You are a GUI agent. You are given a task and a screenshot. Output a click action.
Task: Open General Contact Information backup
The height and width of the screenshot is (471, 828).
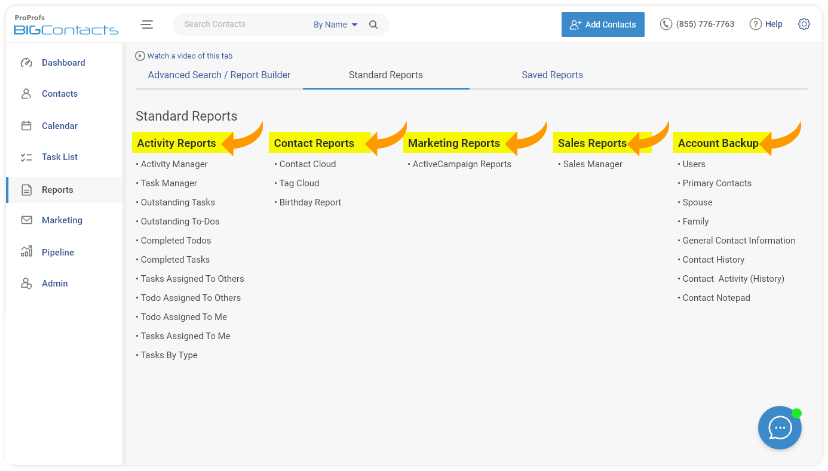(738, 240)
